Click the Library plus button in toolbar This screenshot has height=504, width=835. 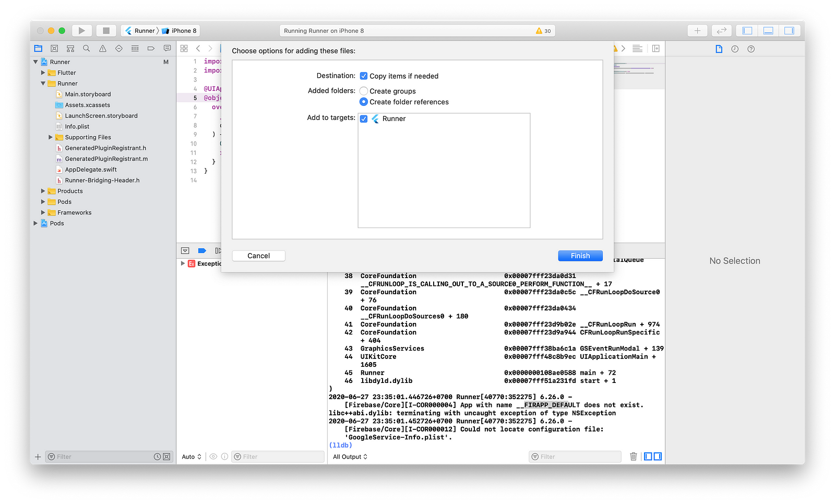point(697,31)
